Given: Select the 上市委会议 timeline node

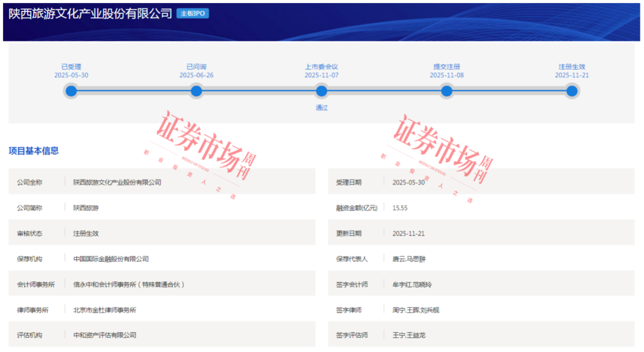Looking at the screenshot, I should [x=321, y=91].
